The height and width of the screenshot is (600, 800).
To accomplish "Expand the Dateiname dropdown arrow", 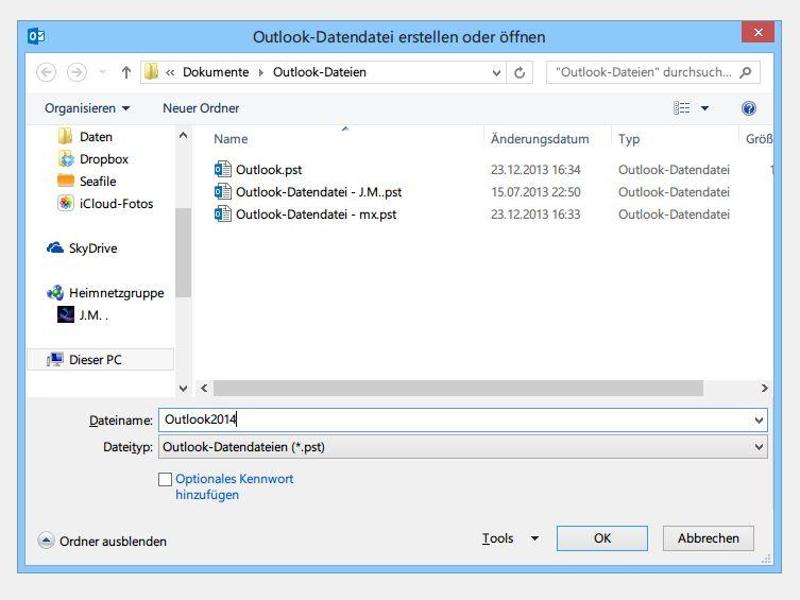I will click(759, 420).
